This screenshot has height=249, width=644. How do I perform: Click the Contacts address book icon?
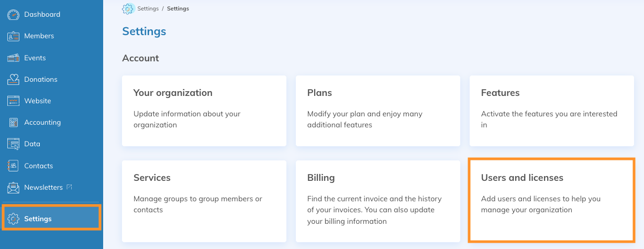tap(13, 166)
